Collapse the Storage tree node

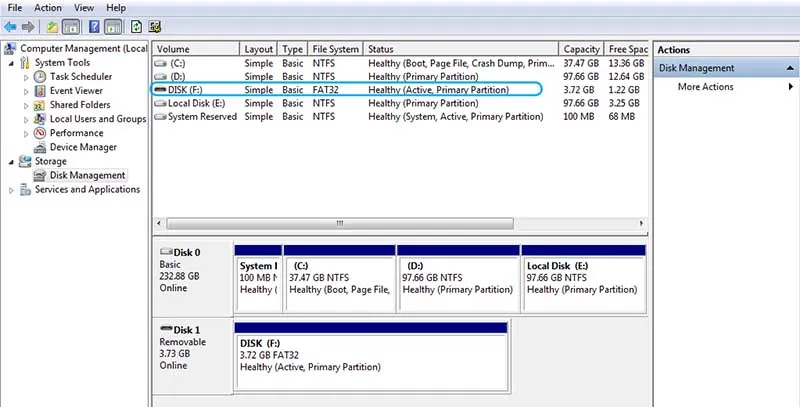[x=11, y=162]
